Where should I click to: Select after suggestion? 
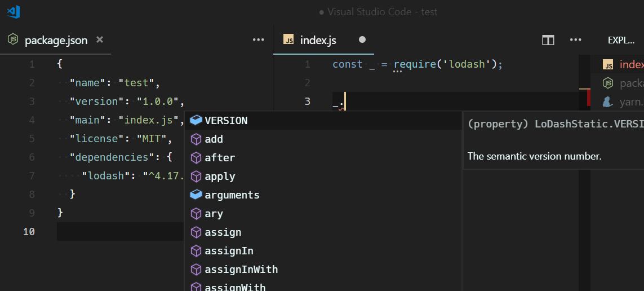tap(323, 158)
